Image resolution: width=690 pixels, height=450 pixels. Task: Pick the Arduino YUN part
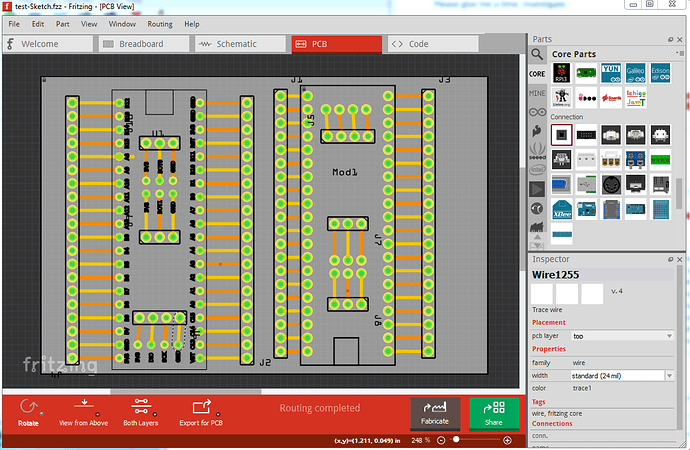(x=611, y=73)
